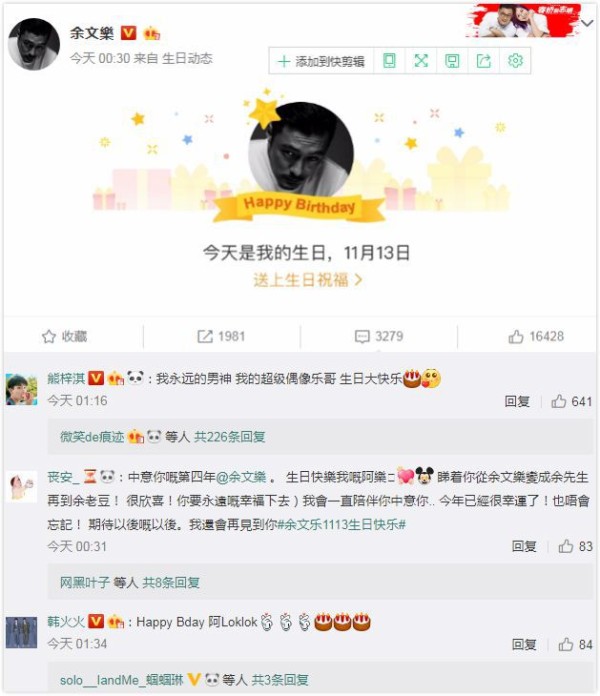The width and height of the screenshot is (600, 696).
Task: Like 熊梓淇's comment with 641 likes
Action: pyautogui.click(x=572, y=401)
